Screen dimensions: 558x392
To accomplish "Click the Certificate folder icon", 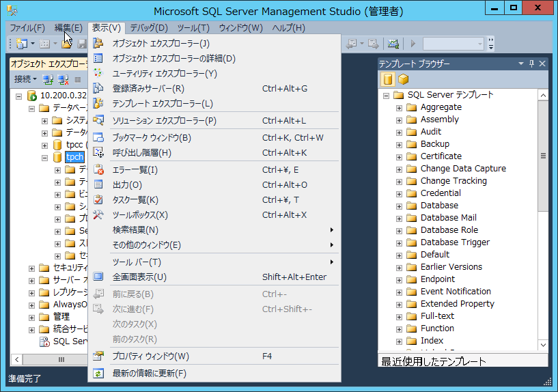I will (411, 156).
